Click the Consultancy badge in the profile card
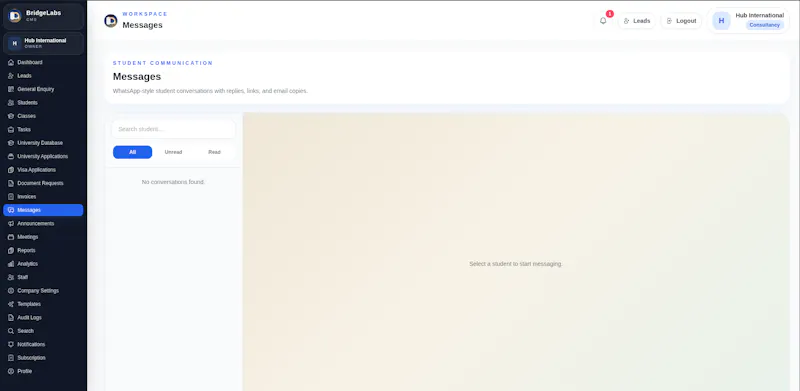This screenshot has width=800, height=391. (x=764, y=25)
